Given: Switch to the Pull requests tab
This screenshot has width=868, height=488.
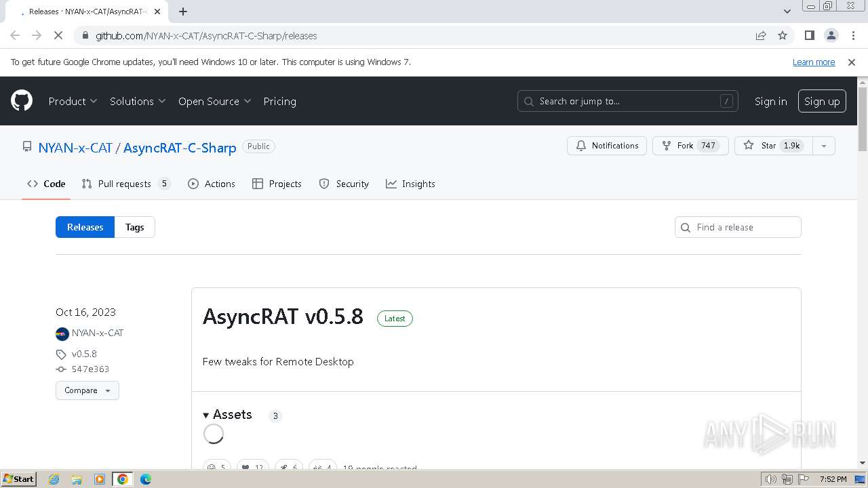Looking at the screenshot, I should (x=125, y=184).
